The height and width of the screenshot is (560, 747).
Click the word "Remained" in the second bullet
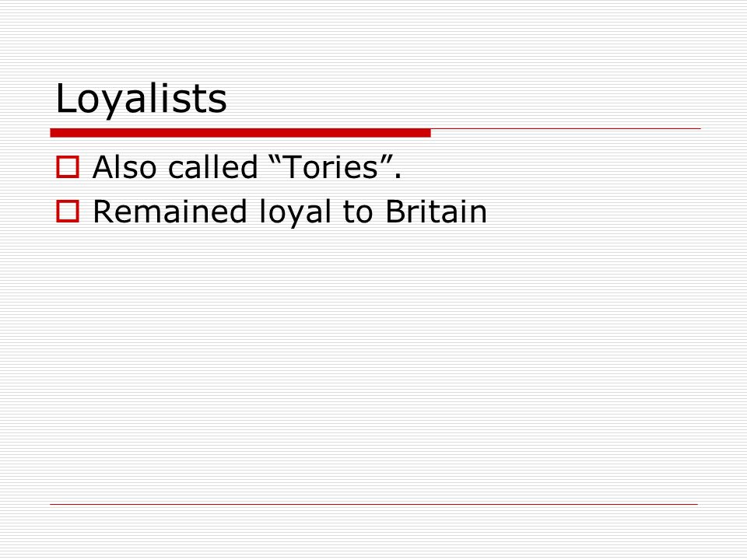coord(170,211)
